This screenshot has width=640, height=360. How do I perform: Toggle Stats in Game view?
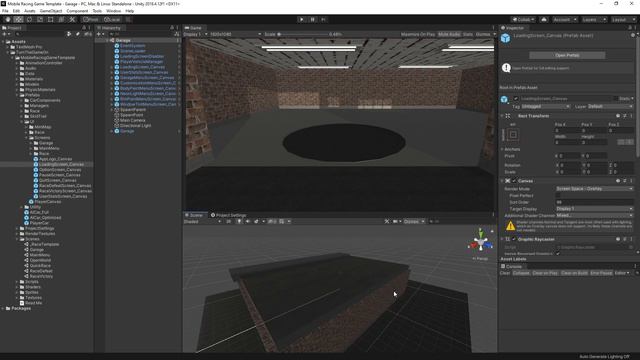468,34
